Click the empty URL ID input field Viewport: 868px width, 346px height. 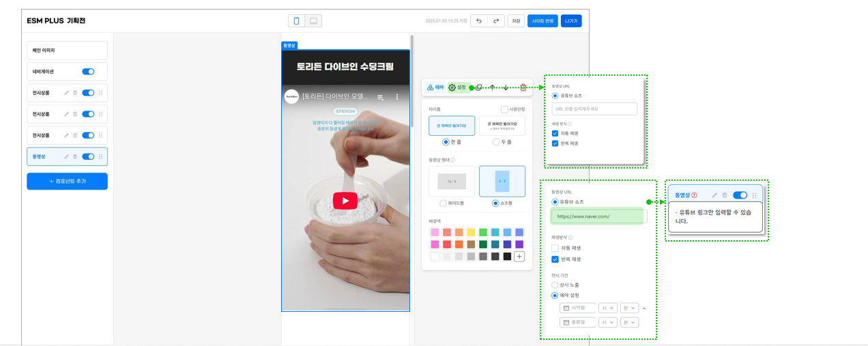pyautogui.click(x=594, y=109)
